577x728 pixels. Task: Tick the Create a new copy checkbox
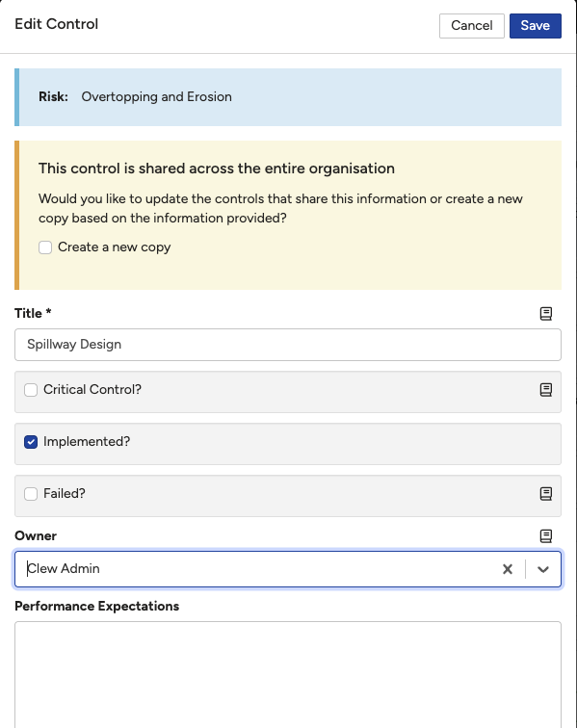(45, 247)
